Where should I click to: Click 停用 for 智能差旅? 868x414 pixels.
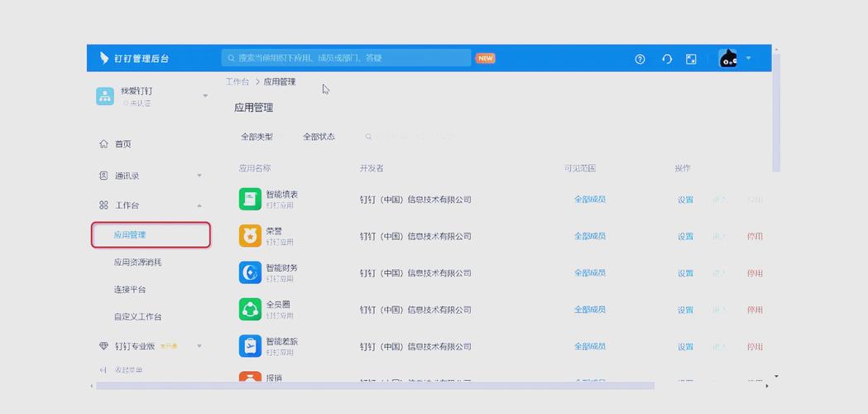pyautogui.click(x=755, y=347)
